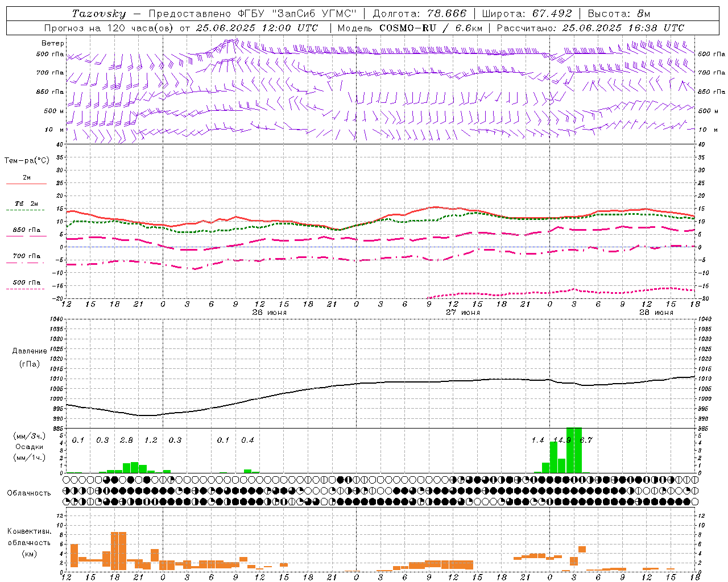Image resolution: width=728 pixels, height=582 pixels.
Task: Click the 'Рассчитано: 25.06.2025 16:38 UTC' timestamp
Action: click(x=590, y=28)
